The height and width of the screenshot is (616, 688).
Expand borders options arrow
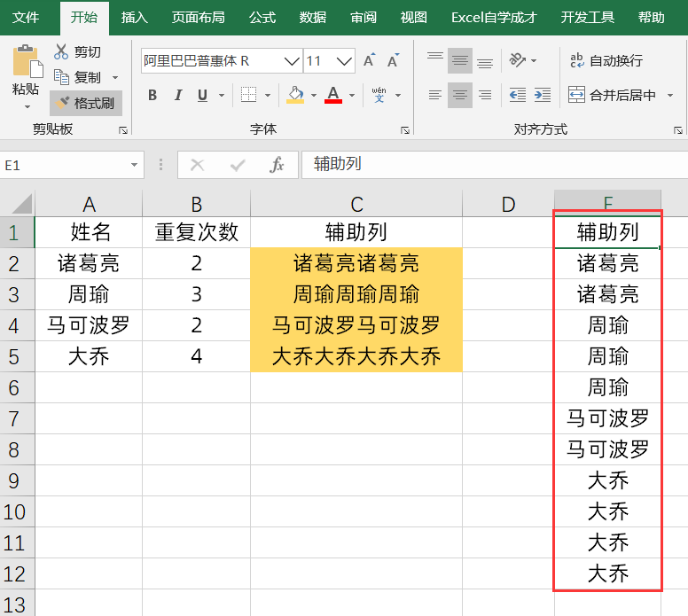click(x=268, y=95)
